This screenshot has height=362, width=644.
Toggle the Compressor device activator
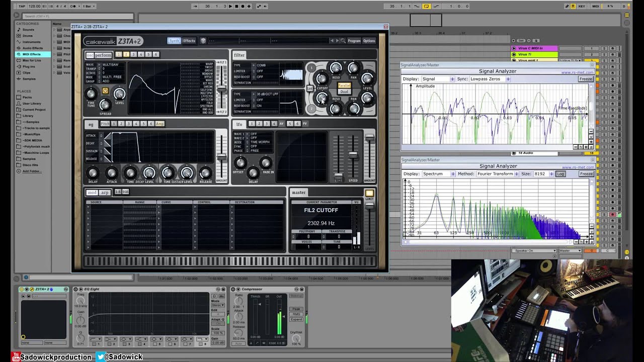click(233, 289)
